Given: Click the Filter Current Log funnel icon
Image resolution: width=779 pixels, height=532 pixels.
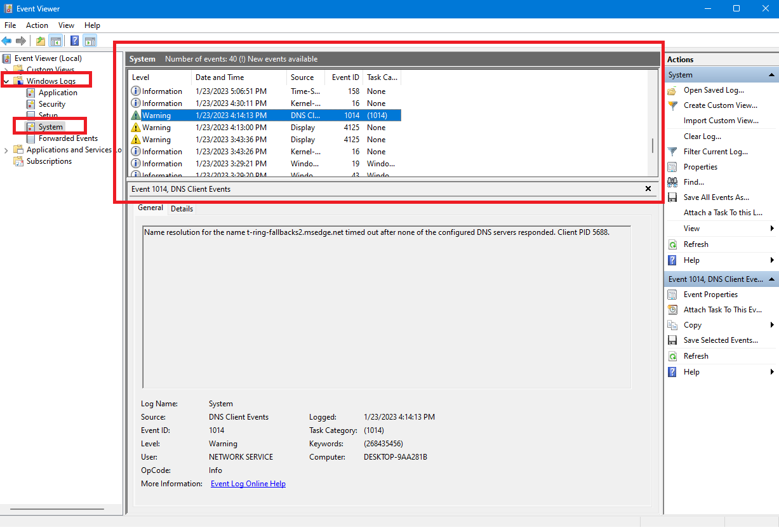Looking at the screenshot, I should pyautogui.click(x=672, y=152).
